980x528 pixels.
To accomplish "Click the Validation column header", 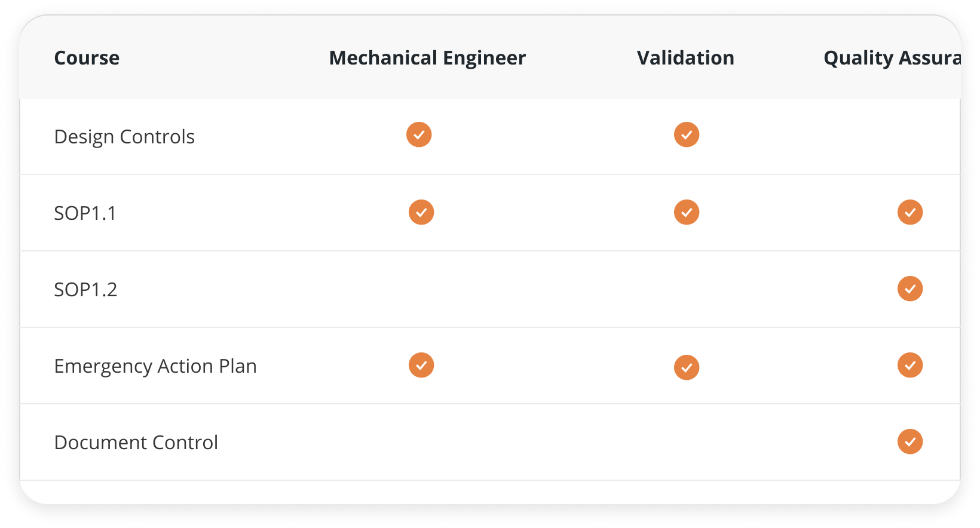I will point(685,58).
